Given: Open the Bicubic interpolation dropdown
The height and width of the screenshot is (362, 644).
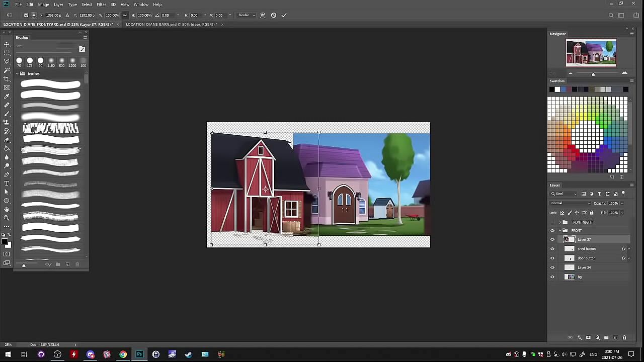Looking at the screenshot, I should 247,15.
